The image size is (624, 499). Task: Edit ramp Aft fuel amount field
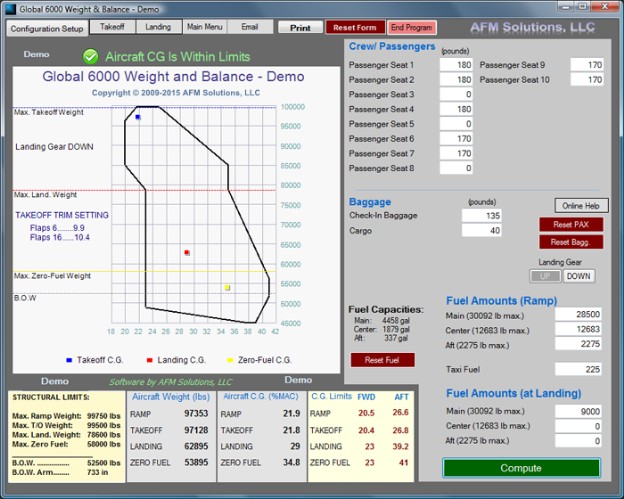point(578,344)
